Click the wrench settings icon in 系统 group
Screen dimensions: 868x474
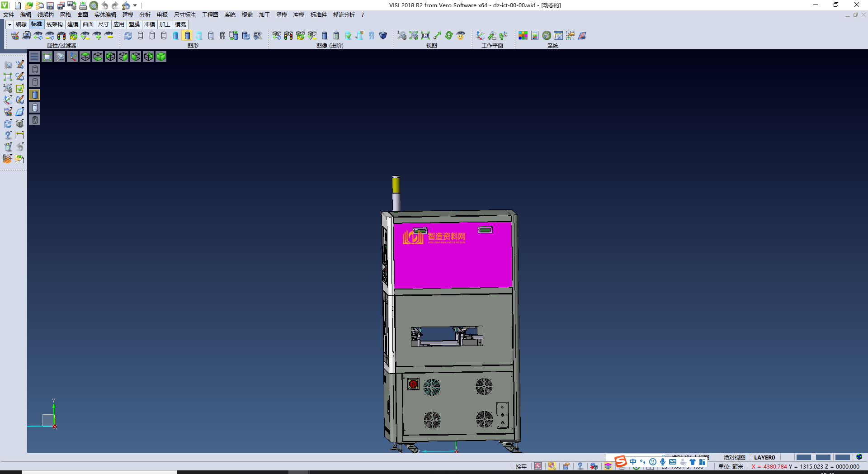point(547,35)
